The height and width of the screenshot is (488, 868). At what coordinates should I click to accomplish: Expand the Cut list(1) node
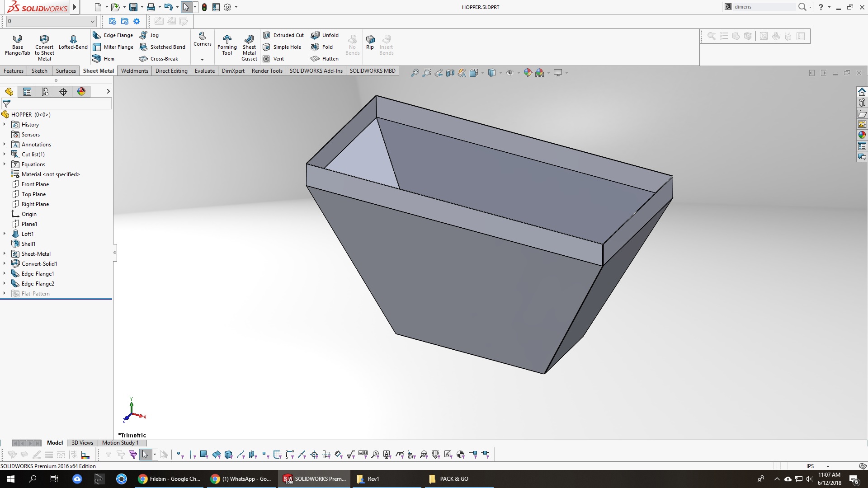coord(5,154)
